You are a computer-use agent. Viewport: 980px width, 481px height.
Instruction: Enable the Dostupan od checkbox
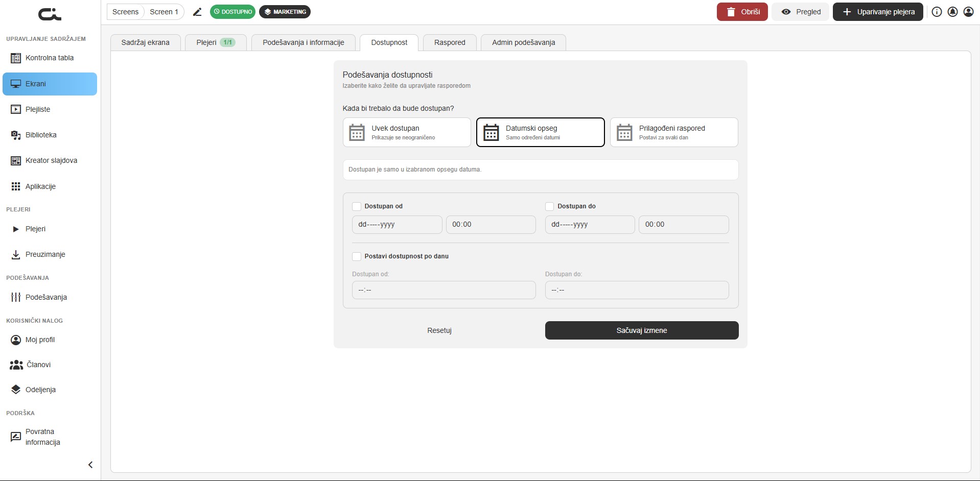[357, 206]
